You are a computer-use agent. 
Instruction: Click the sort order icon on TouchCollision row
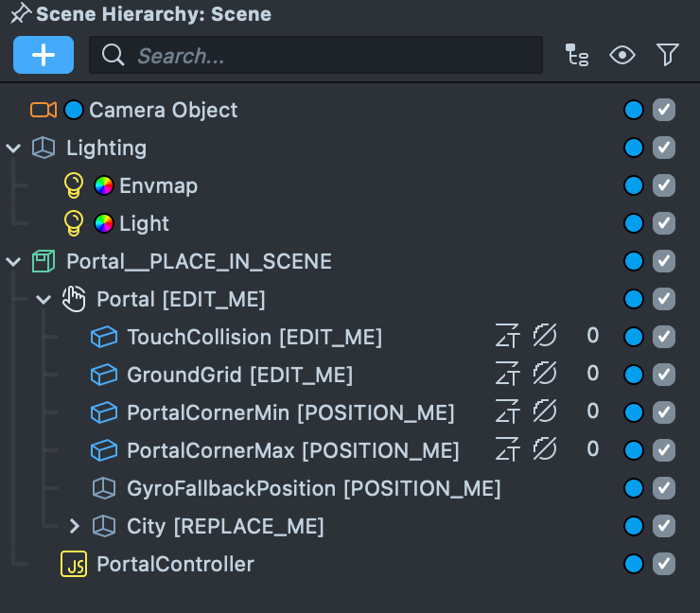(x=508, y=337)
